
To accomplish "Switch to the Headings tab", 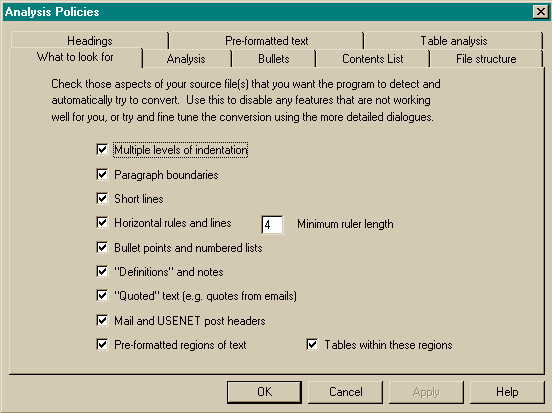I will (x=90, y=40).
